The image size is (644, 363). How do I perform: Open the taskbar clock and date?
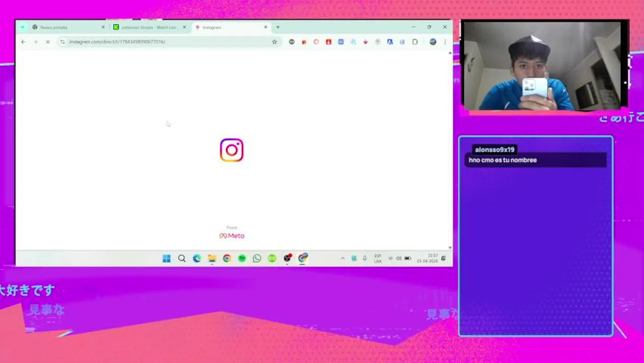[x=427, y=259]
